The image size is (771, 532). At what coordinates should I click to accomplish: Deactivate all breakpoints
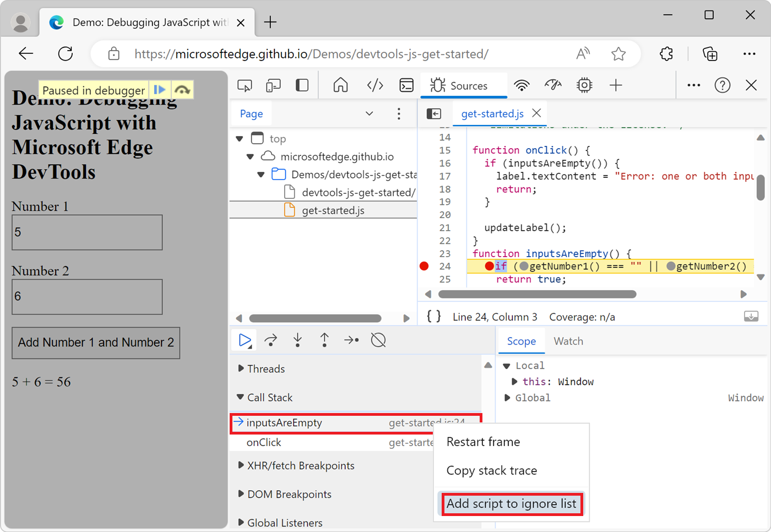click(378, 340)
